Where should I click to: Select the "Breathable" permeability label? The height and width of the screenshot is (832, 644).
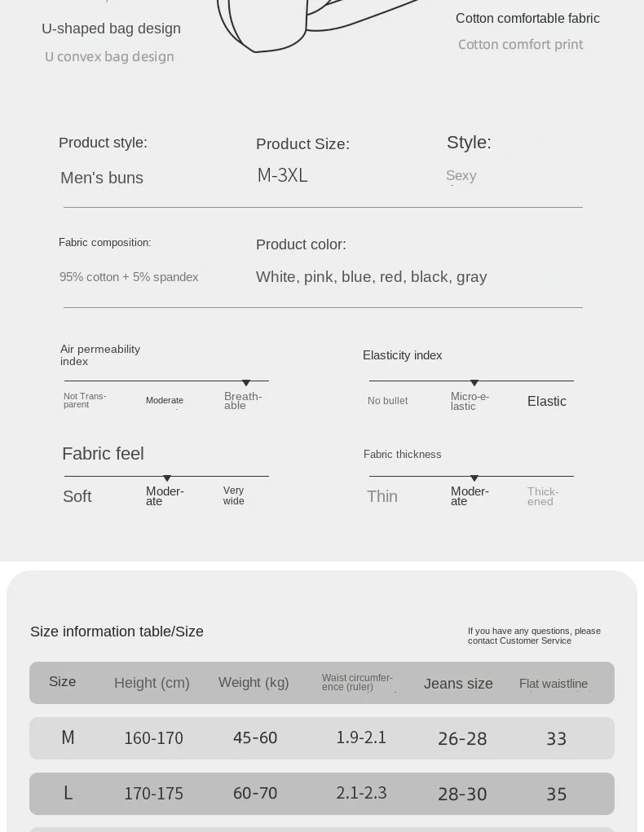[x=243, y=401]
